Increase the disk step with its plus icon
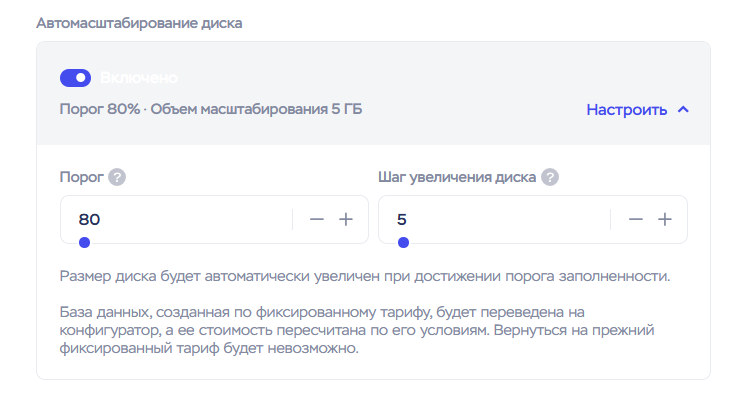 [x=664, y=220]
